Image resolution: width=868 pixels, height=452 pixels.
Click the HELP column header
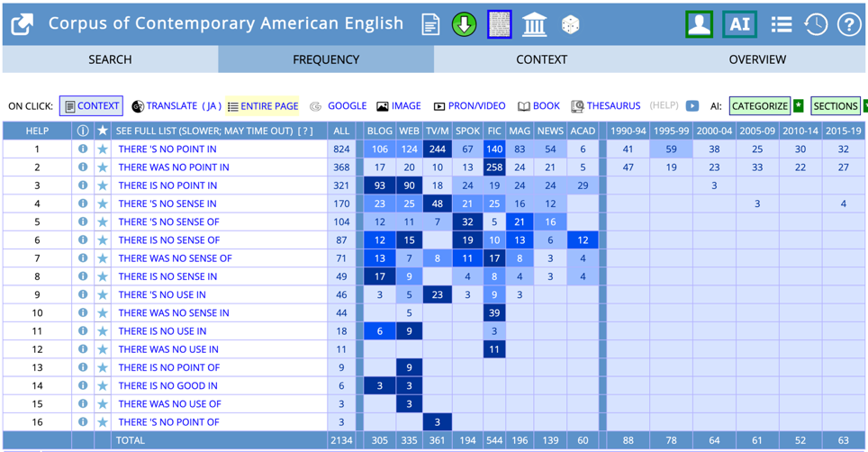pos(37,131)
